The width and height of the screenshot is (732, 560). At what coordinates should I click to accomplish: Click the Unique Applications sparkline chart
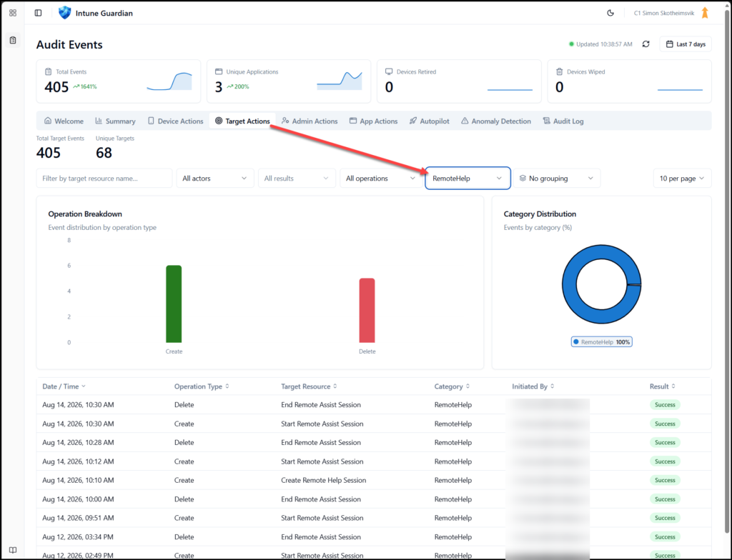click(340, 81)
